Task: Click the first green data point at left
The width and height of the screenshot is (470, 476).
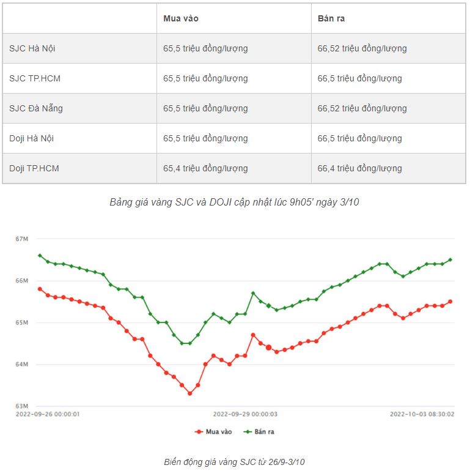Action: coord(40,256)
